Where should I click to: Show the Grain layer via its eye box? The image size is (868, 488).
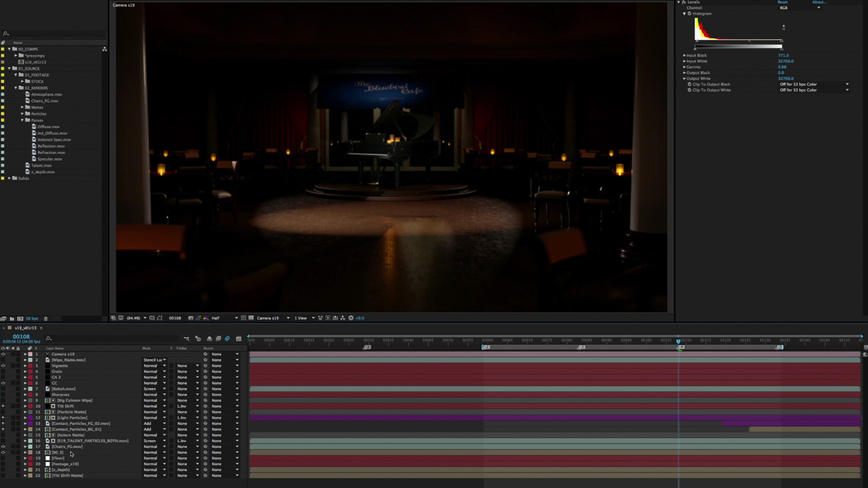[x=3, y=371]
